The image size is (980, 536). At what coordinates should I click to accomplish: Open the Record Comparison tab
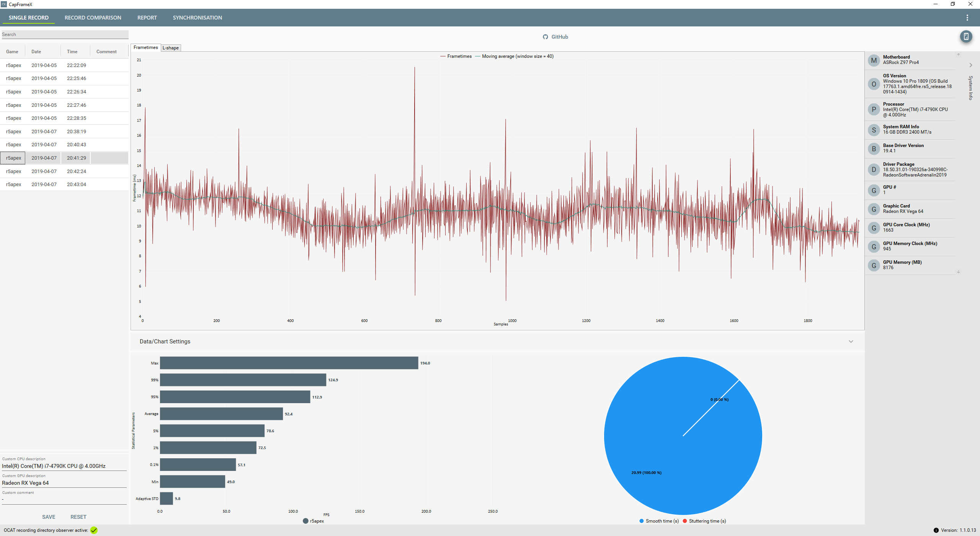[93, 18]
